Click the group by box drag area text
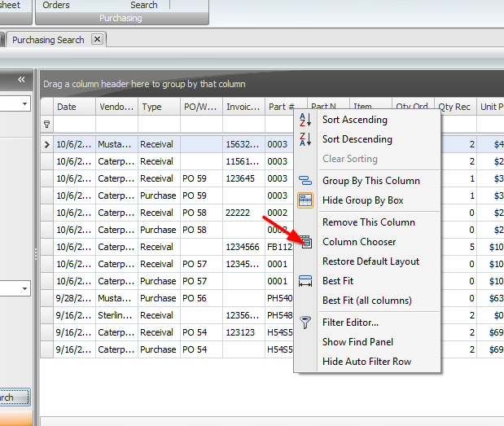 coord(144,84)
